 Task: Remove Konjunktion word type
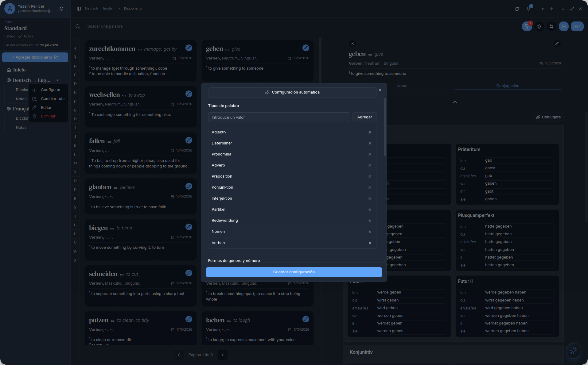pos(370,188)
